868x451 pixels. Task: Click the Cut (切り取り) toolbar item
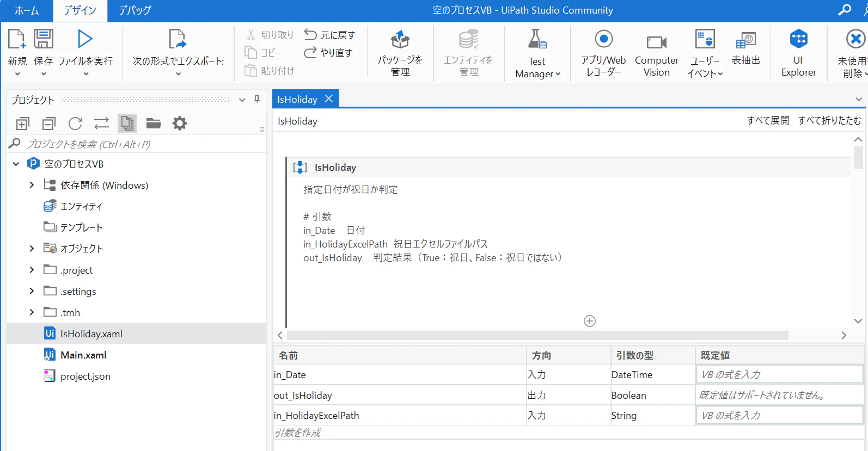[x=270, y=35]
